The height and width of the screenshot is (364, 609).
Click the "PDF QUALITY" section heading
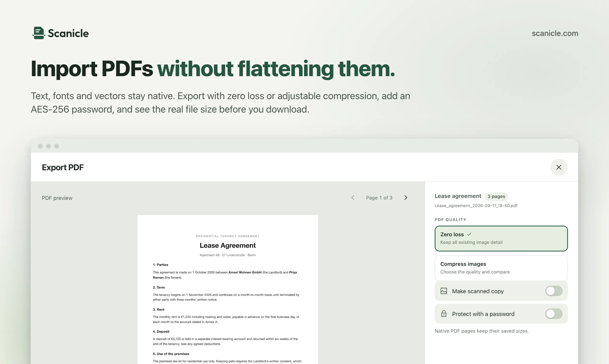tap(450, 220)
